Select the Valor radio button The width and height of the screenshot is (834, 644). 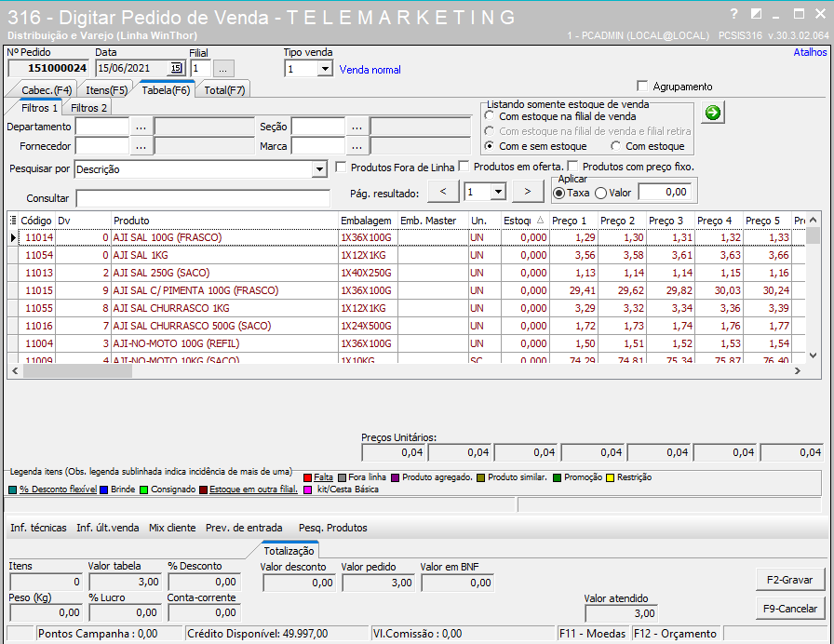(x=600, y=192)
